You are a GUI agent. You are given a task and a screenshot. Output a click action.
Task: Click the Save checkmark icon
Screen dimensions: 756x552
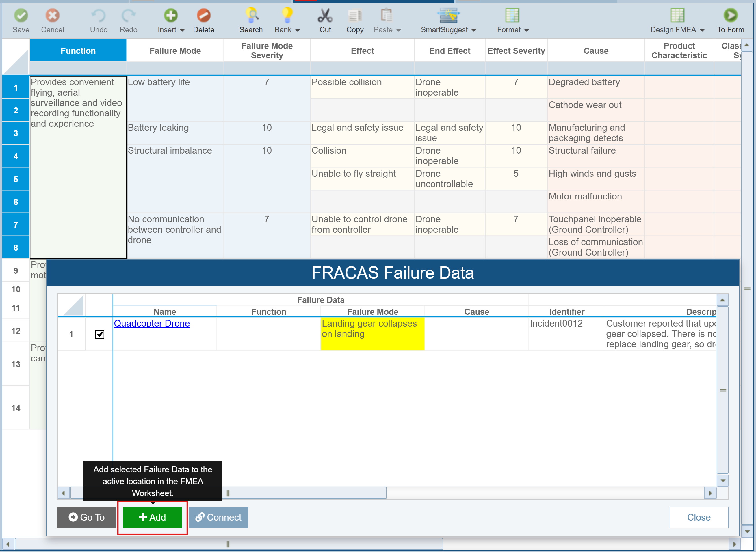21,16
